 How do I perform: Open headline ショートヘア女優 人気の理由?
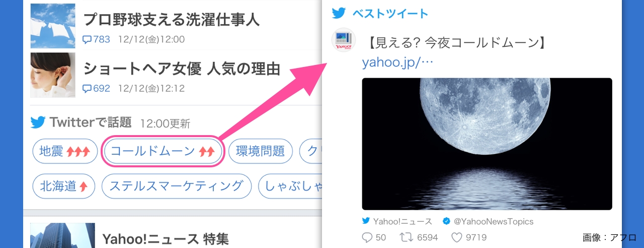(x=182, y=69)
